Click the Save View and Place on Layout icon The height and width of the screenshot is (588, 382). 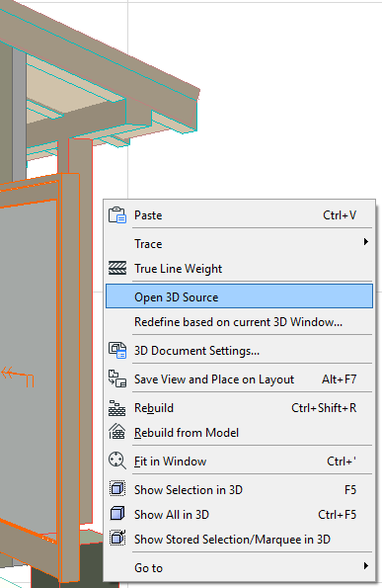pos(117,378)
